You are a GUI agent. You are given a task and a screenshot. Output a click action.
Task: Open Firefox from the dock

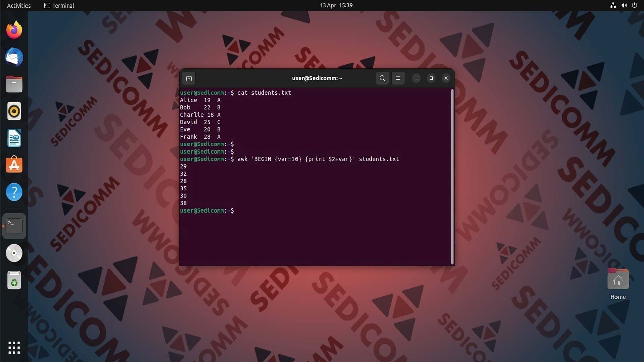click(14, 30)
